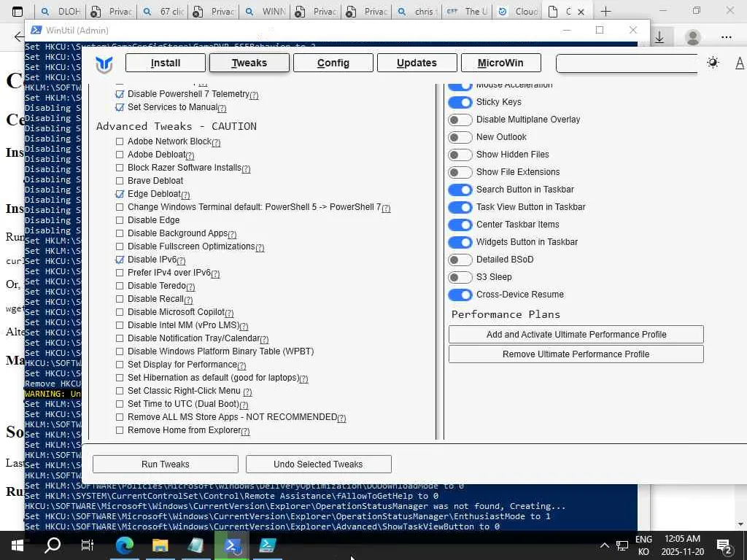This screenshot has height=560, width=747.
Task: Remove Ultimate Performance Profile
Action: pyautogui.click(x=576, y=354)
